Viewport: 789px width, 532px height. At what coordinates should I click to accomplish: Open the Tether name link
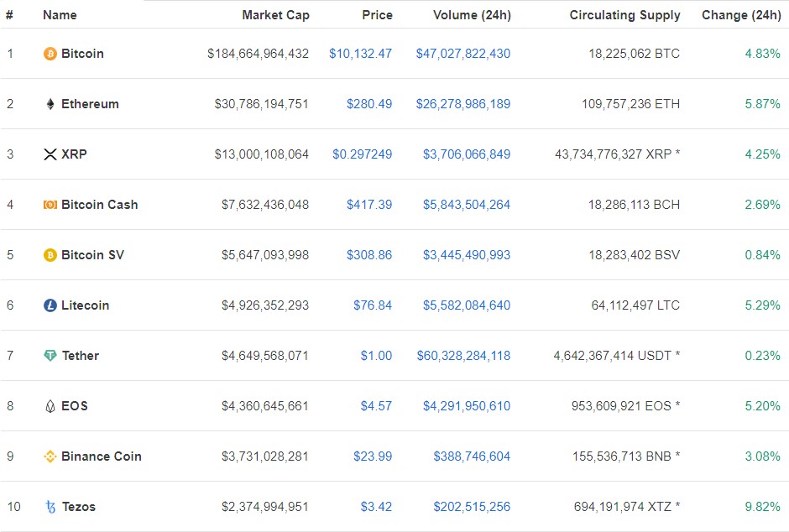pos(81,356)
